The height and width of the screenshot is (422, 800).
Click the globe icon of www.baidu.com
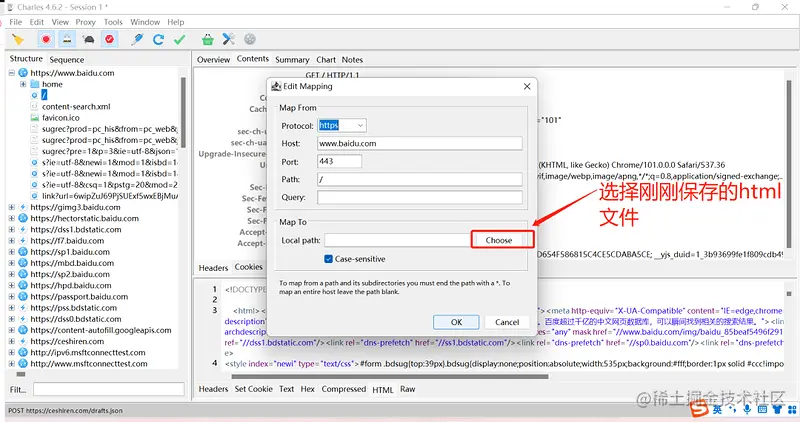23,73
